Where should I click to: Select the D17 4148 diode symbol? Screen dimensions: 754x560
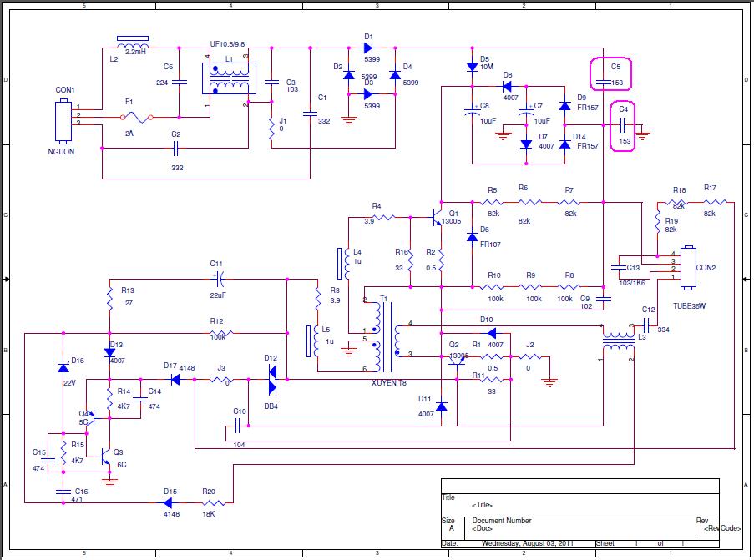[x=175, y=379]
